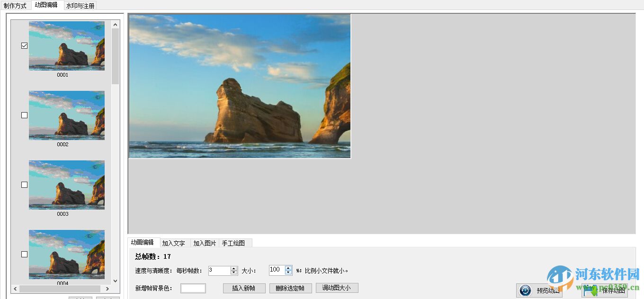Click the frame list scrollbar down arrow
This screenshot has height=299, width=644.
click(115, 279)
